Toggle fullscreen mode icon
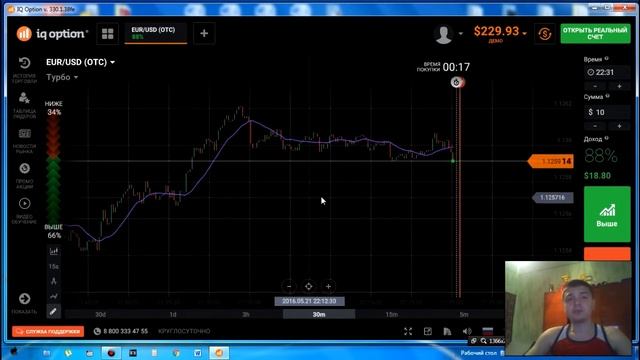 pos(408,331)
